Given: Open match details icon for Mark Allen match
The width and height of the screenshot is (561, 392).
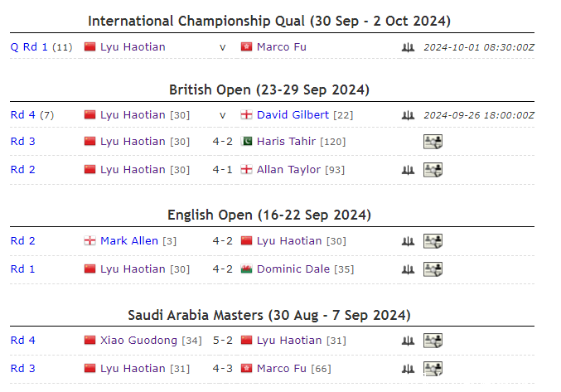Looking at the screenshot, I should point(433,241).
